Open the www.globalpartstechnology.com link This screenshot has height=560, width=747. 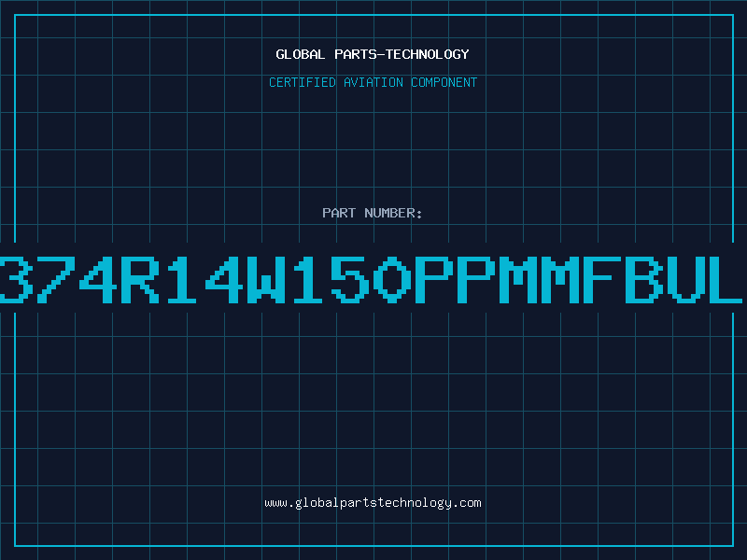(x=373, y=503)
